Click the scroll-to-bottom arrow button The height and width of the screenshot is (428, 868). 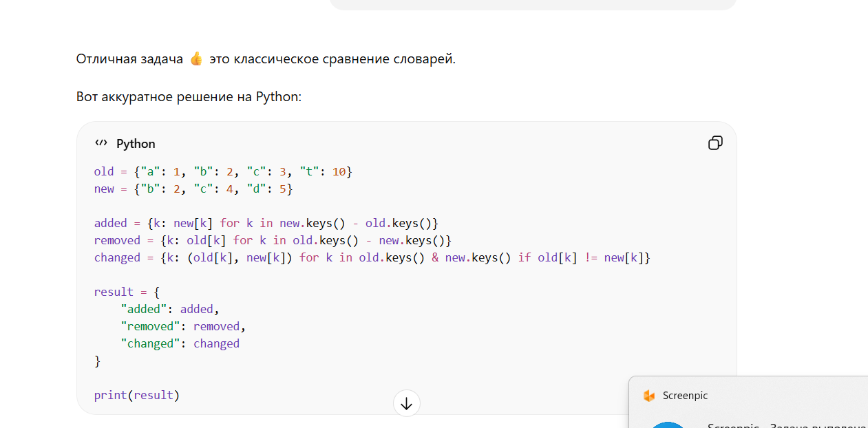click(x=406, y=403)
